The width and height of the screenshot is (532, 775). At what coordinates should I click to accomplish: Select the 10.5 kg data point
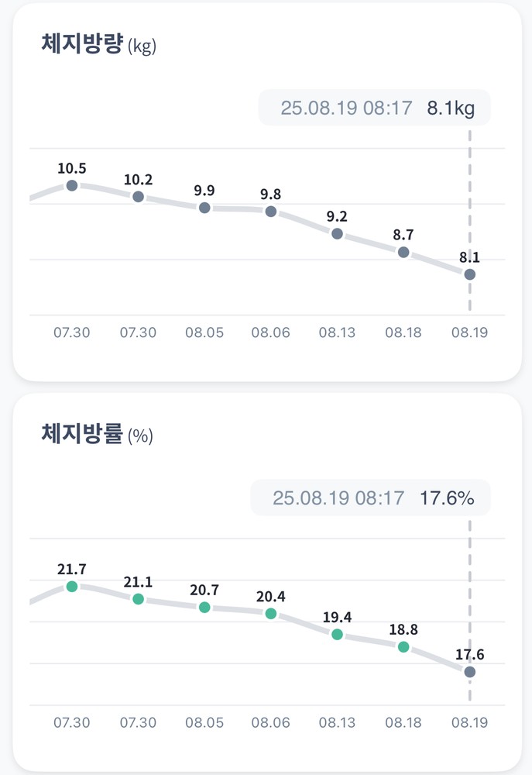[72, 185]
